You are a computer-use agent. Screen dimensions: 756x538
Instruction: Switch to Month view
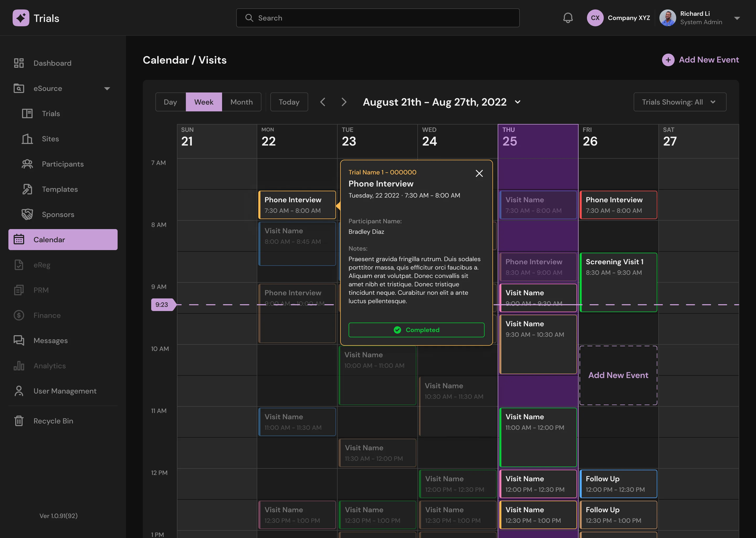click(x=241, y=102)
